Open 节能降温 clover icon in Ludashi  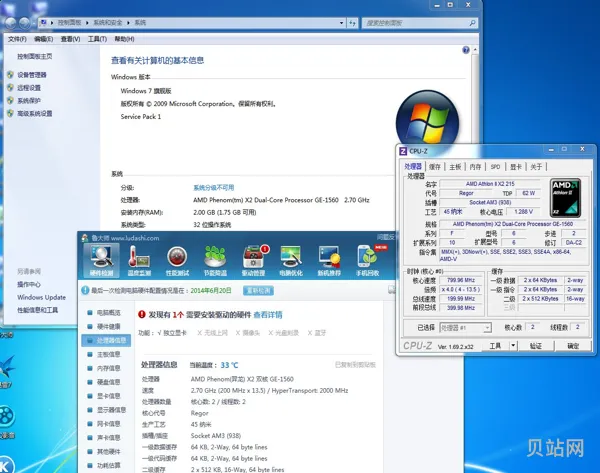click(215, 260)
